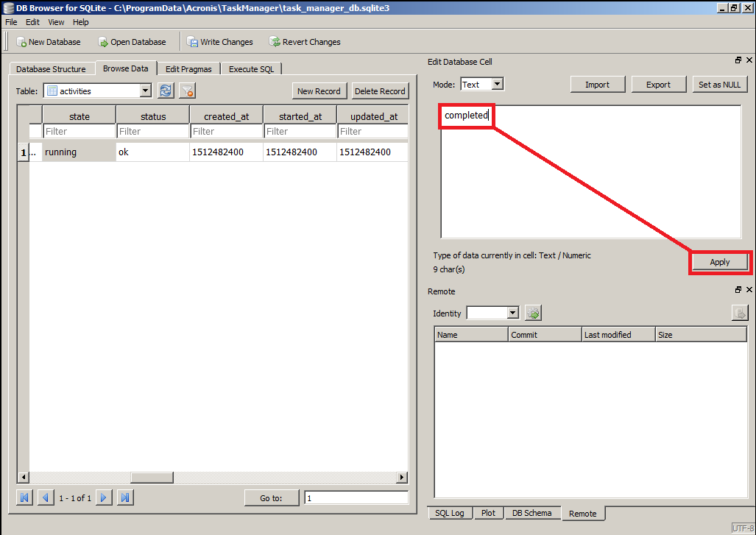Click the push database icon in the Remote panel
The image size is (756, 535).
point(740,313)
